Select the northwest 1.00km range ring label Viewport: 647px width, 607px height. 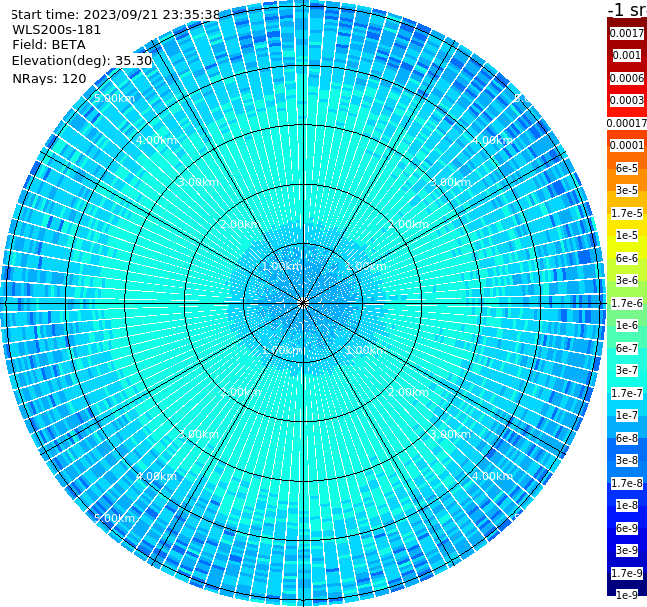tap(283, 266)
